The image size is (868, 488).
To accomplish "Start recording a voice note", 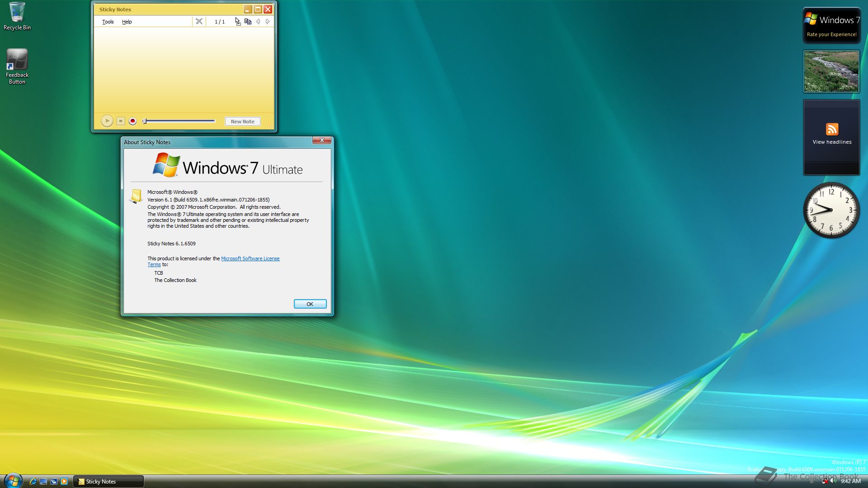I will pyautogui.click(x=132, y=121).
